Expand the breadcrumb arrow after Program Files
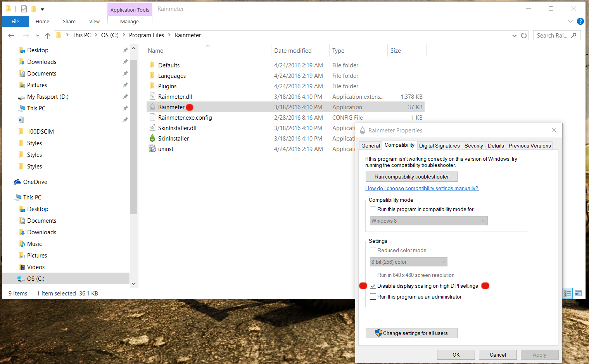This screenshot has height=364, width=589. [169, 35]
